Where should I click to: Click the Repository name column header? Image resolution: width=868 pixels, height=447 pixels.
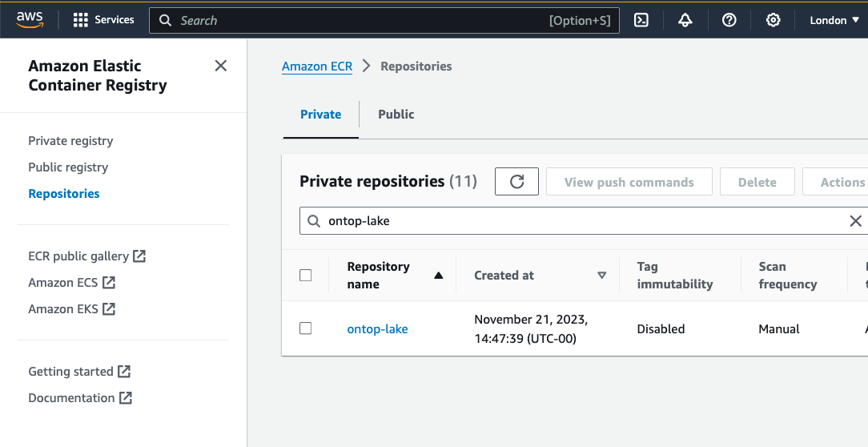(379, 276)
